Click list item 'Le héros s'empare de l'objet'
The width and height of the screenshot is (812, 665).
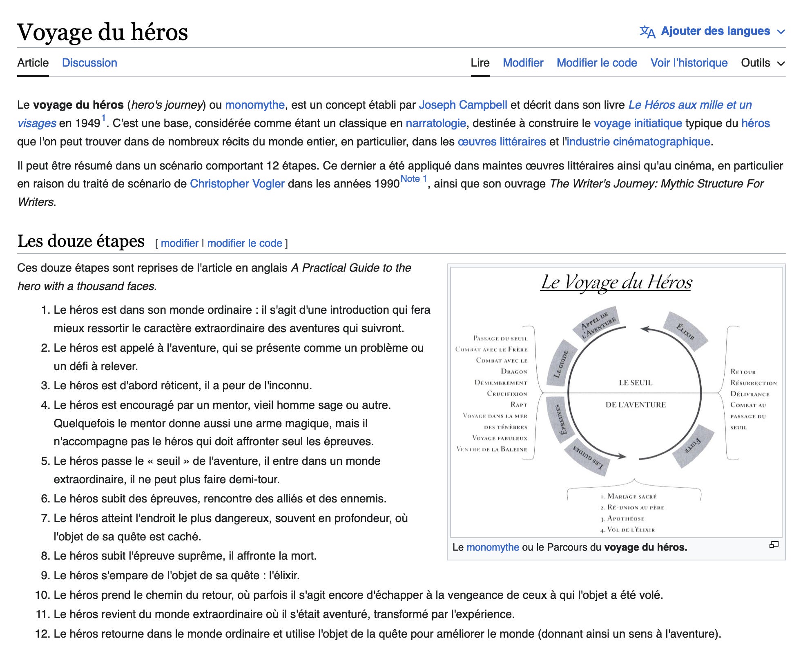pyautogui.click(x=176, y=576)
